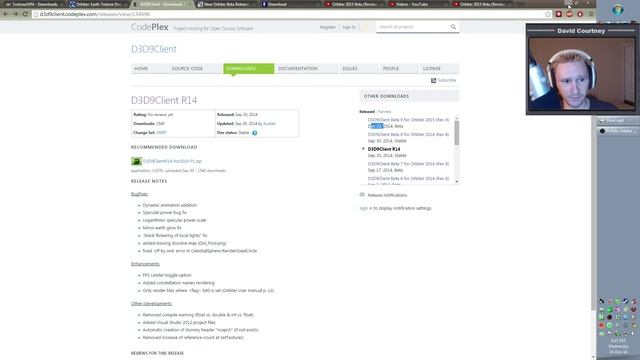Click the Updated by author name link

(x=269, y=124)
